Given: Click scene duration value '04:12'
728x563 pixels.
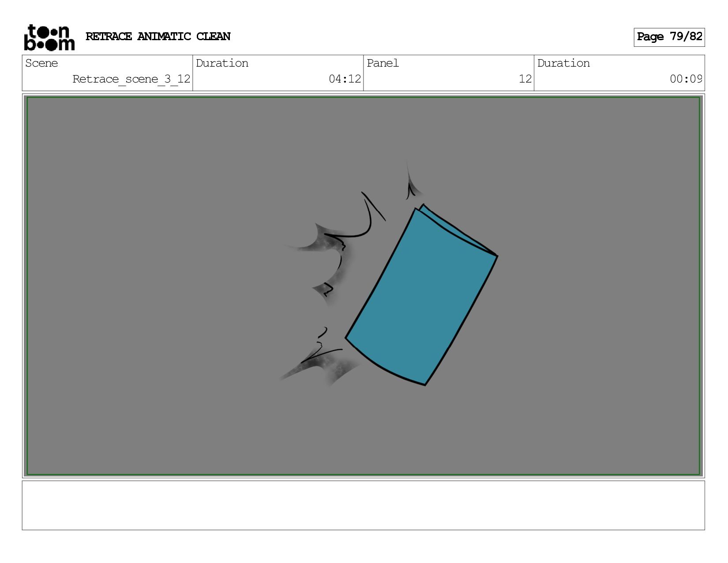Looking at the screenshot, I should [x=345, y=79].
